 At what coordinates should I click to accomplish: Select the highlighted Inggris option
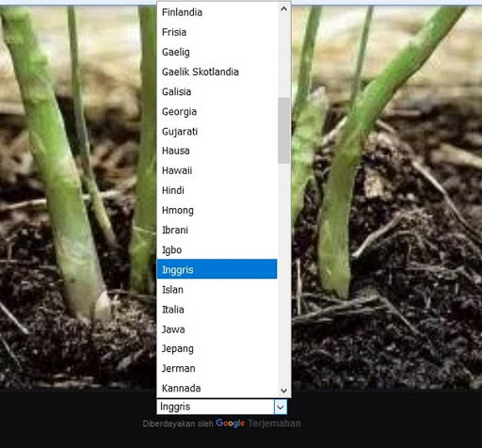point(217,269)
